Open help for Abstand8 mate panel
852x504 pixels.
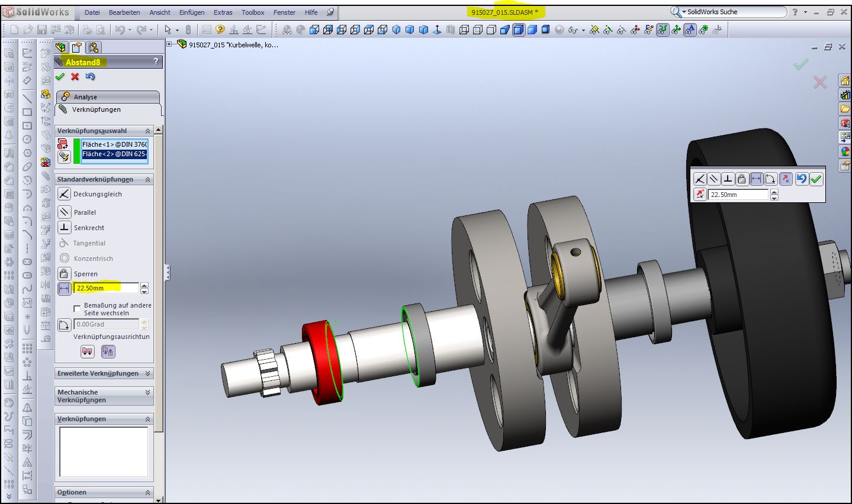click(156, 62)
